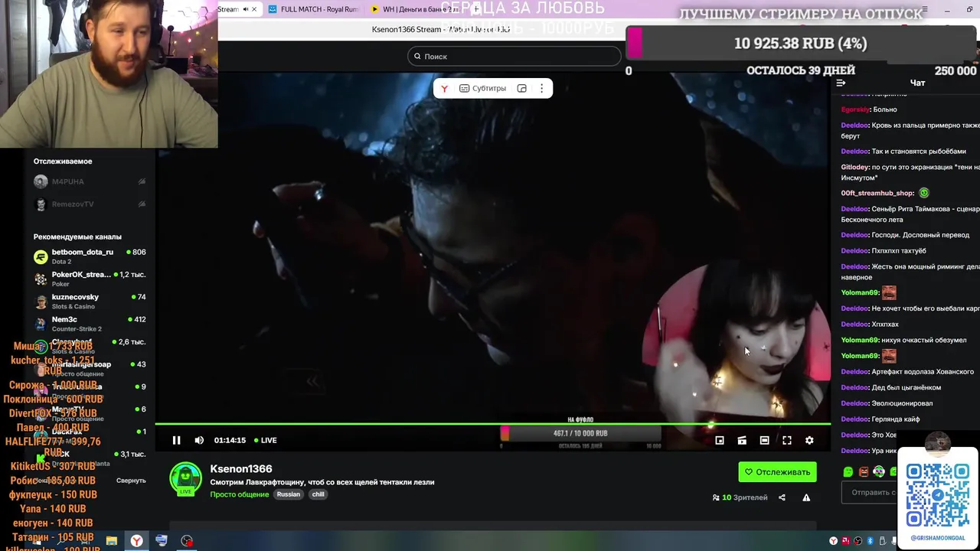The width and height of the screenshot is (980, 551).
Task: Open Yandex Browser from the taskbar
Action: [136, 541]
